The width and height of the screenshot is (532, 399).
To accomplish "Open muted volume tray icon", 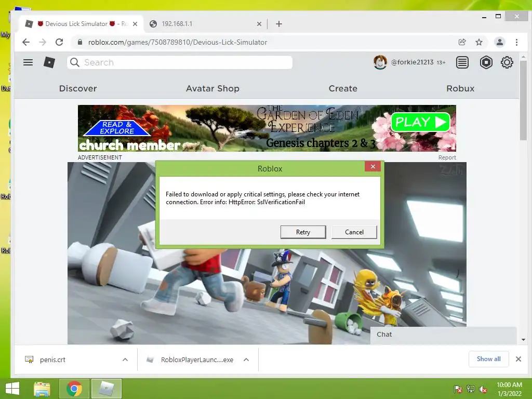I will tap(483, 389).
